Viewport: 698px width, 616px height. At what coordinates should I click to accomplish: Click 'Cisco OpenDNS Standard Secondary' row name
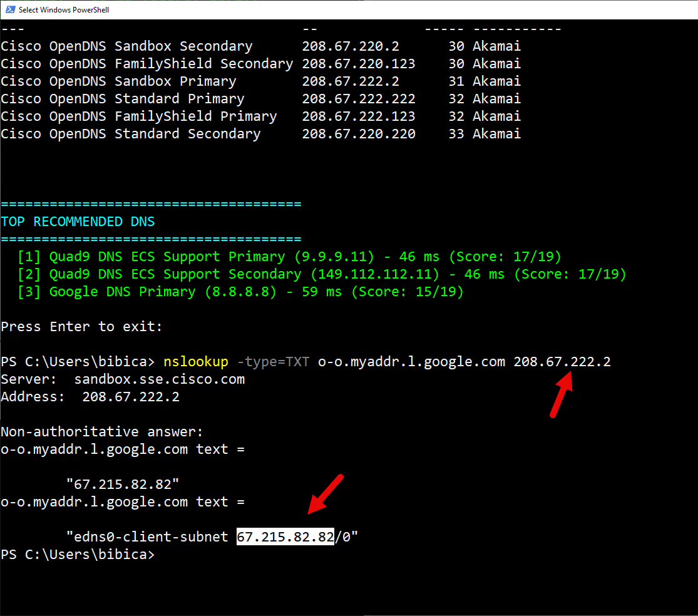click(131, 134)
